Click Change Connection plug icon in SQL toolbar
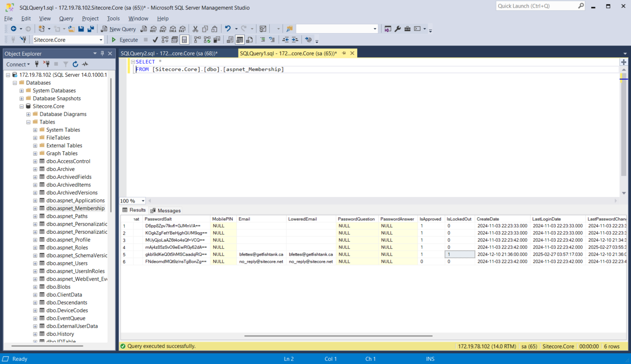Image resolution: width=631 pixels, height=364 pixels. [x=23, y=40]
